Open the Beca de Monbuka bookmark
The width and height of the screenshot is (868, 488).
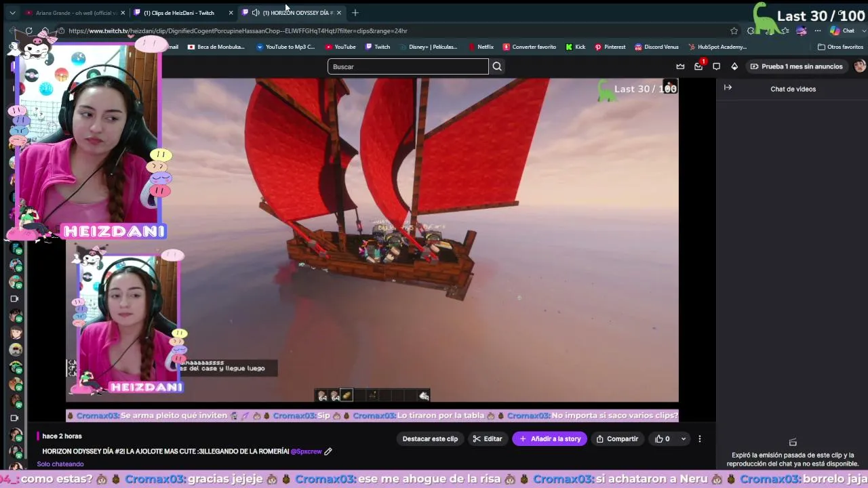click(x=216, y=47)
